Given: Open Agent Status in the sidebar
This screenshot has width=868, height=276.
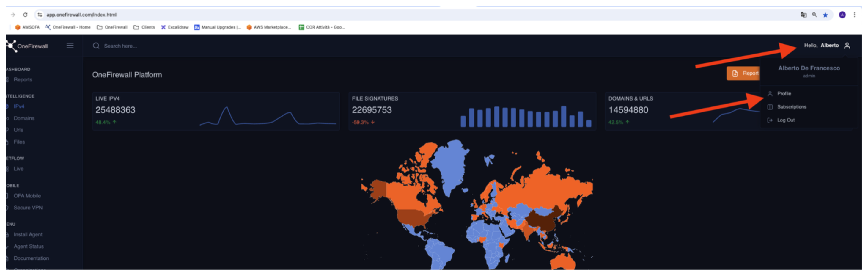Looking at the screenshot, I should (29, 246).
